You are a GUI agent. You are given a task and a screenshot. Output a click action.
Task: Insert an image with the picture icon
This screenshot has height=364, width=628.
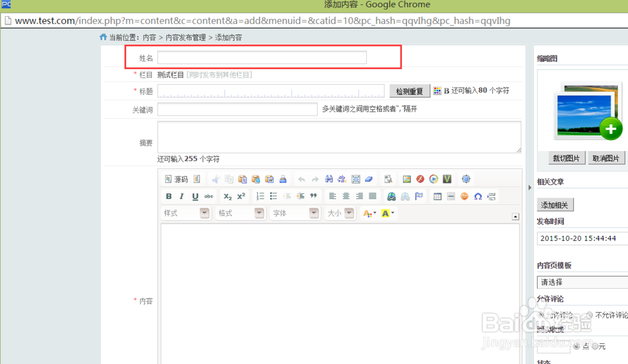pos(407,179)
